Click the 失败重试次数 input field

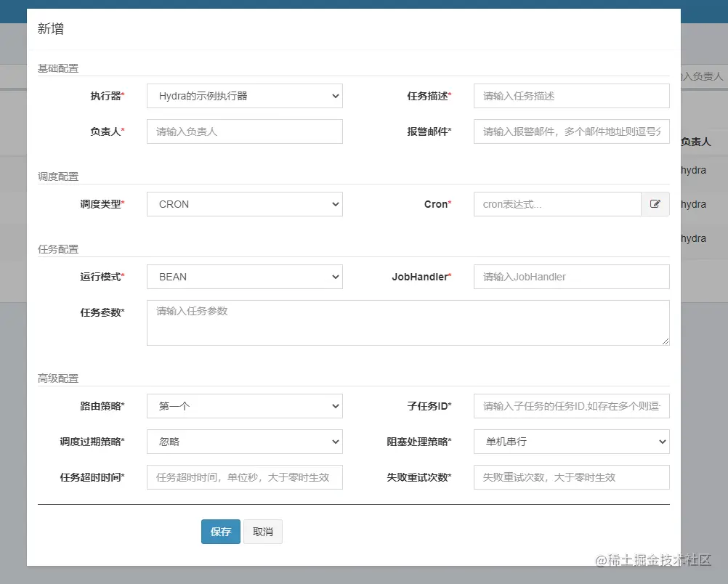tap(572, 477)
